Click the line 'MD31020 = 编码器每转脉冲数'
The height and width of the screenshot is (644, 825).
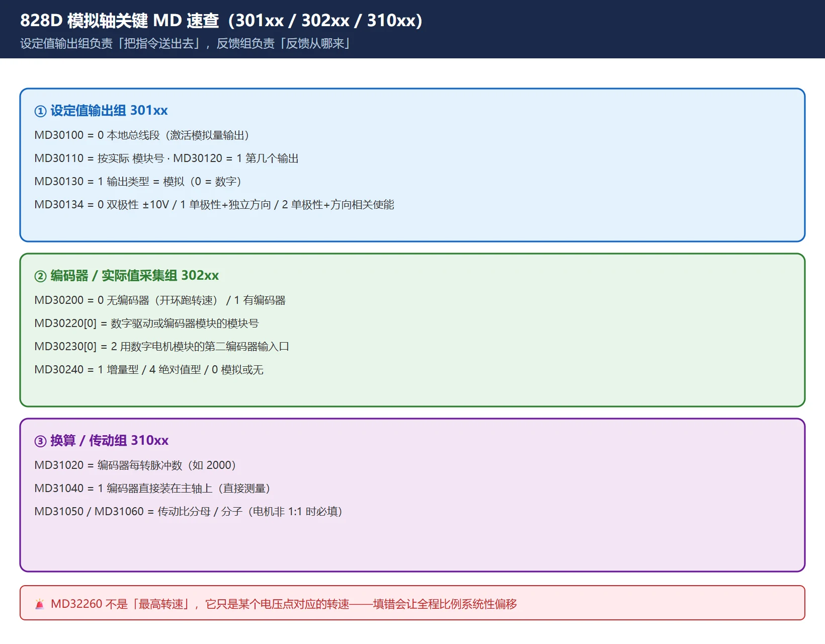[x=136, y=465]
